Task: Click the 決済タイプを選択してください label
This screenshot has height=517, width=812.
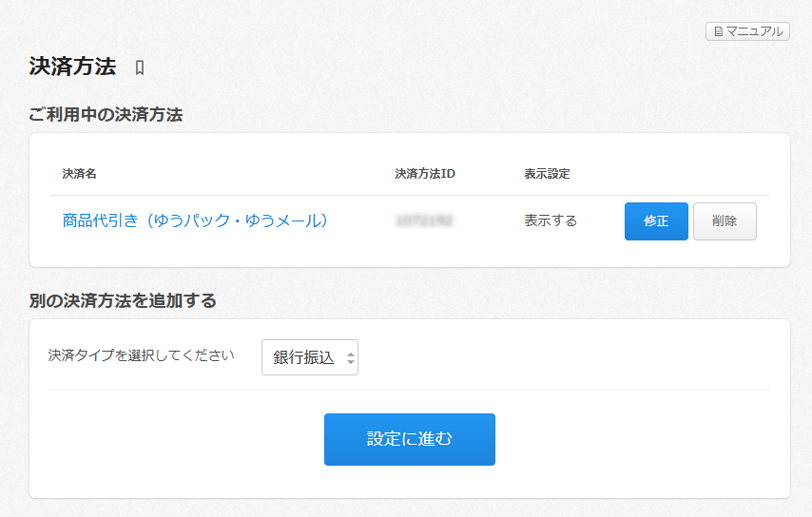Action: point(141,355)
